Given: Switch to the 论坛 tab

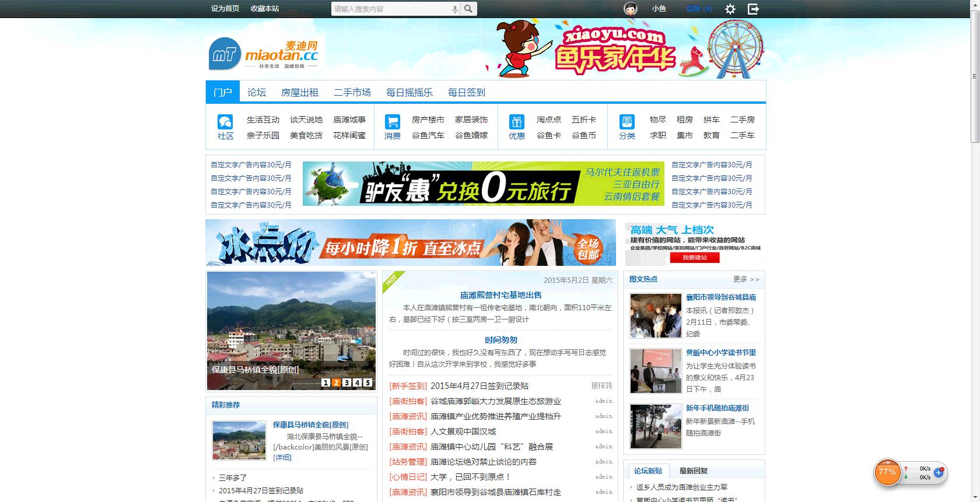Looking at the screenshot, I should [257, 92].
